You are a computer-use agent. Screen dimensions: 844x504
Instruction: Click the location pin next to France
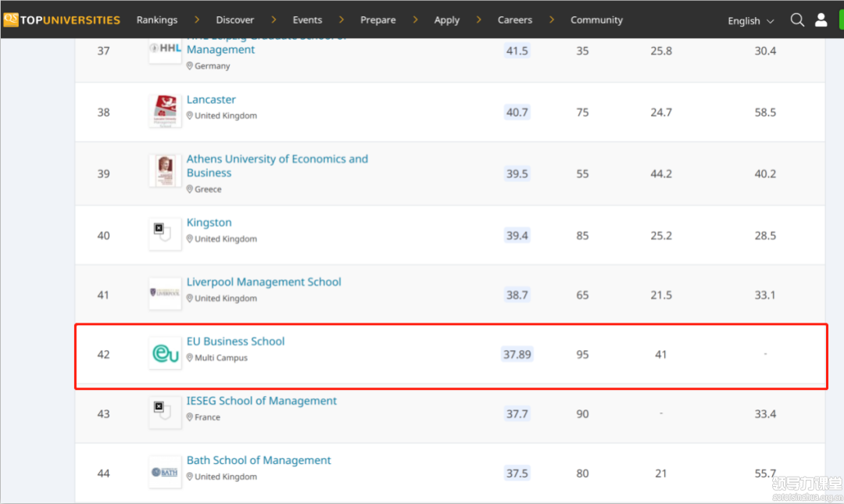[189, 416]
